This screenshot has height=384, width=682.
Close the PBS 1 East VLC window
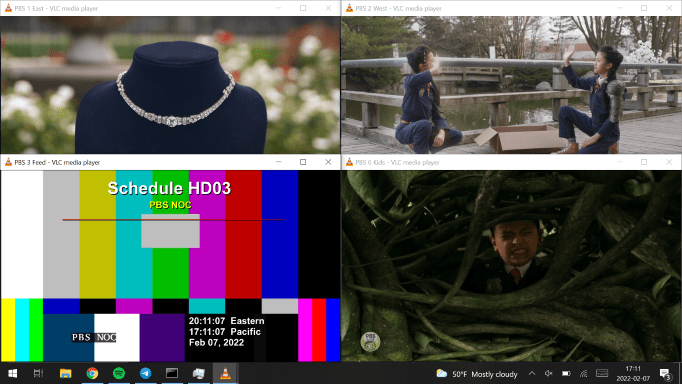pos(328,8)
